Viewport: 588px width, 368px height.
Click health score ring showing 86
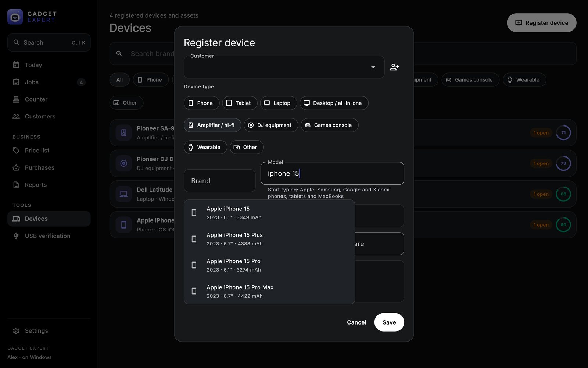tap(563, 194)
